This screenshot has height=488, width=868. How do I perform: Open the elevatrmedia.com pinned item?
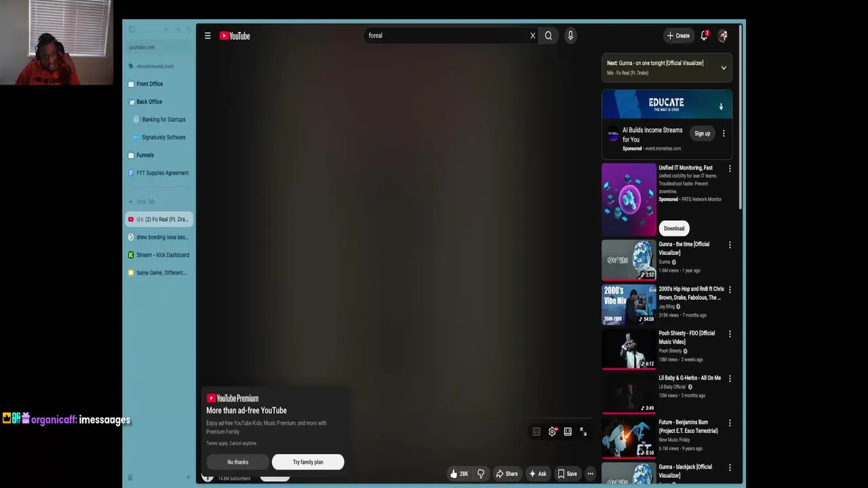pos(159,66)
